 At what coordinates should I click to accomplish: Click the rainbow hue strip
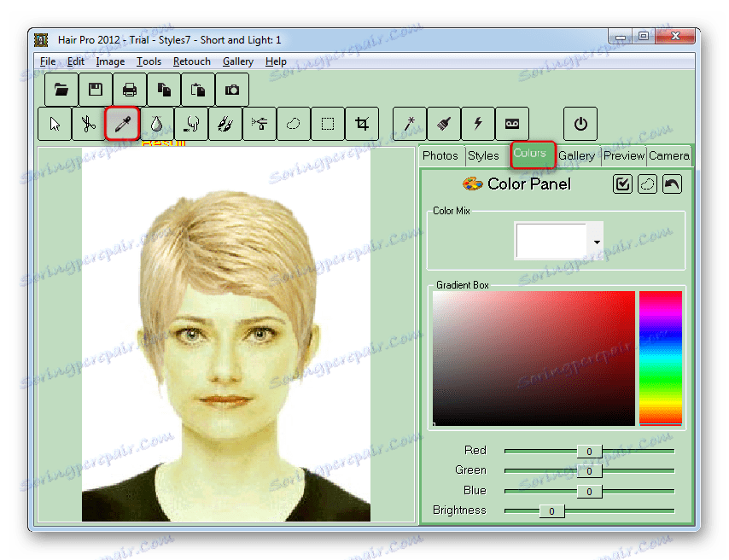tap(660, 359)
